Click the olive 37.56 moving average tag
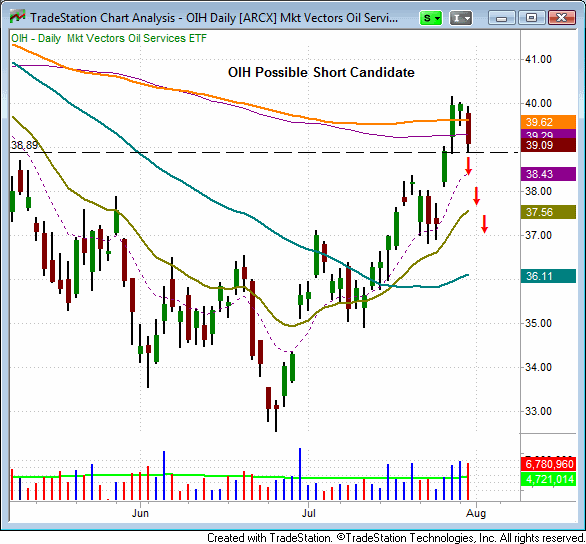 tap(548, 212)
